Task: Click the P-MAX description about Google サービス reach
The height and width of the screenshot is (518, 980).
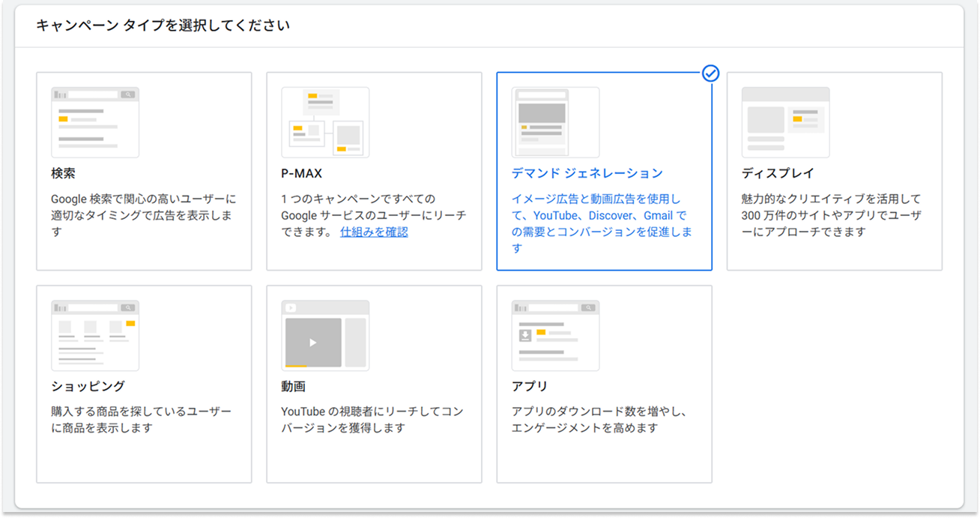Action: pyautogui.click(x=373, y=216)
